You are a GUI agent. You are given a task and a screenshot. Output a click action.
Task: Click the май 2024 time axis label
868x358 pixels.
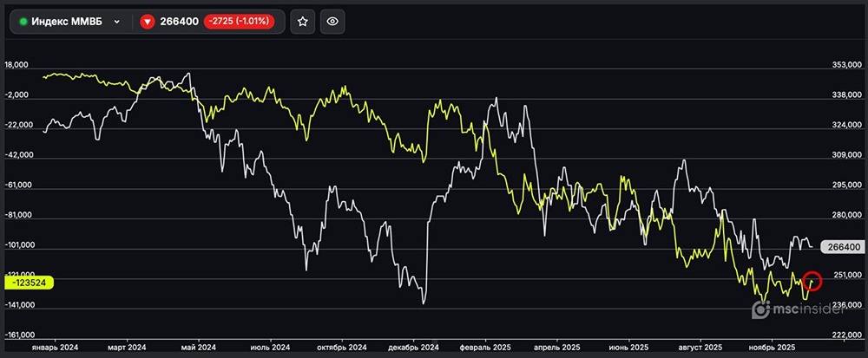coord(197,346)
